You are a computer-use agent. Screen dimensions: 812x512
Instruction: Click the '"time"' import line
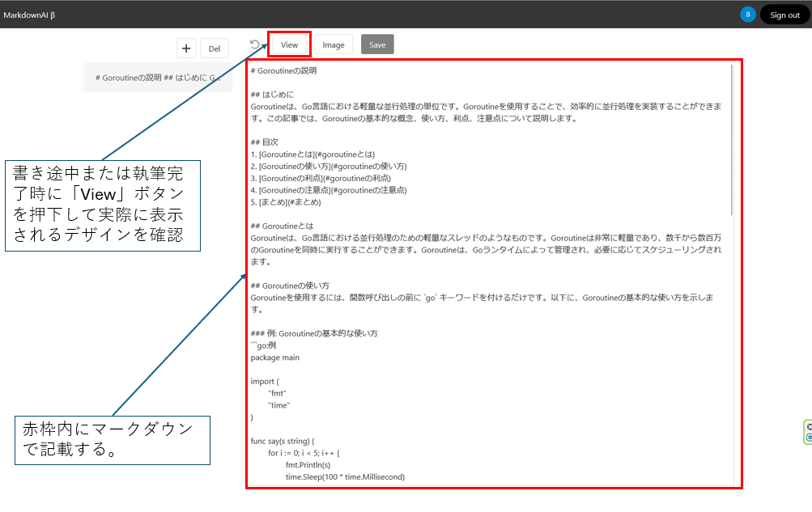279,405
